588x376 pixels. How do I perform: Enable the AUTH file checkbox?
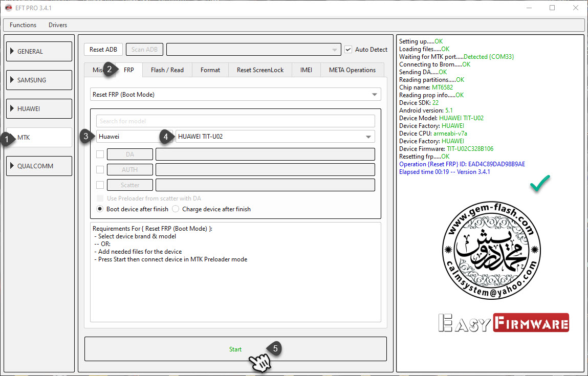point(100,169)
